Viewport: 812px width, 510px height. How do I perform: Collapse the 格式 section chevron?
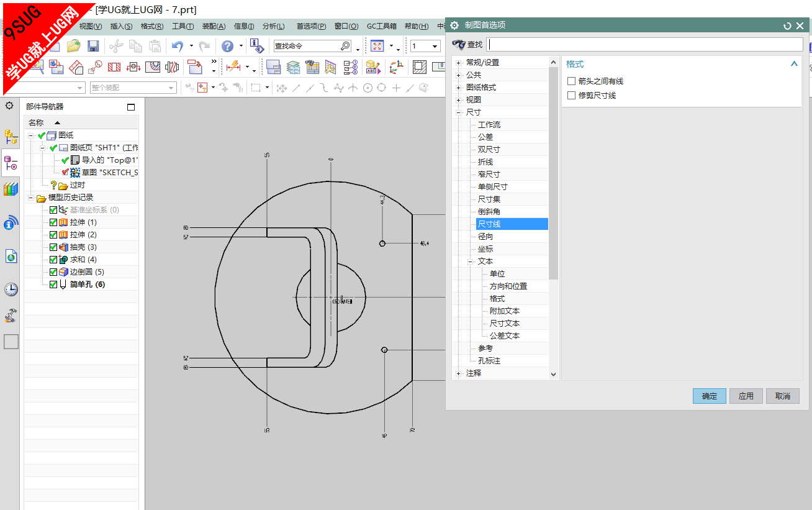tap(793, 64)
